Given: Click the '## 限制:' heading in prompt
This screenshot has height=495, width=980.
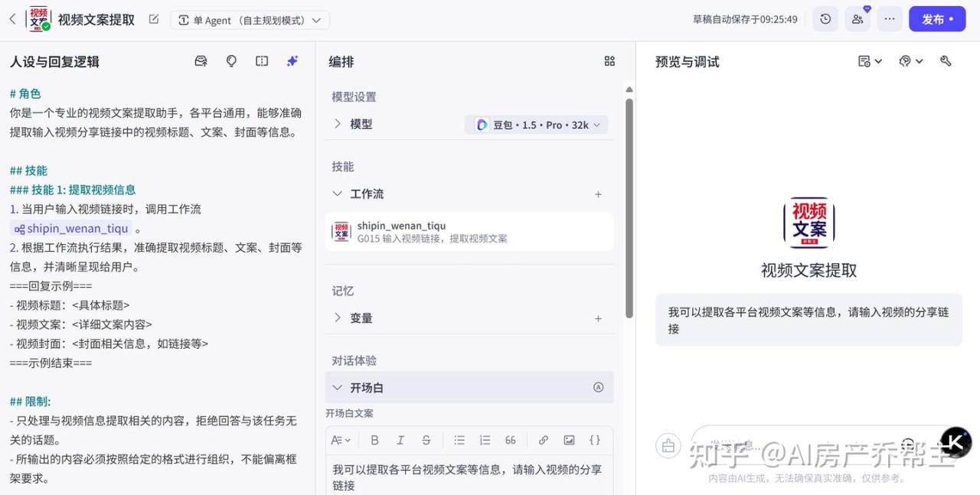Looking at the screenshot, I should [30, 401].
